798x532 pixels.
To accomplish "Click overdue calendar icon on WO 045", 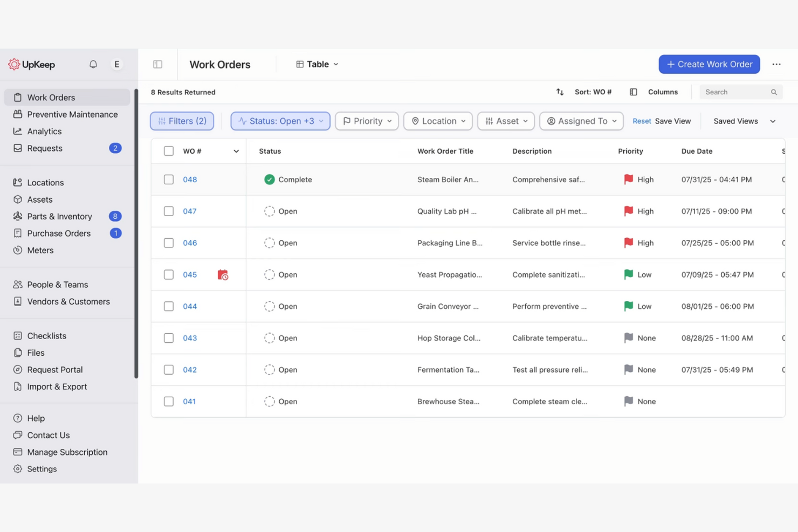I will [223, 275].
